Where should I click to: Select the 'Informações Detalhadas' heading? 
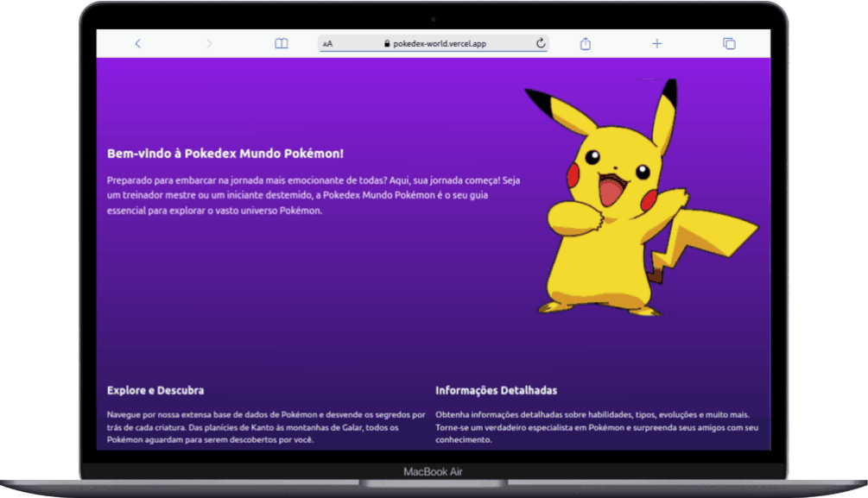click(x=496, y=390)
